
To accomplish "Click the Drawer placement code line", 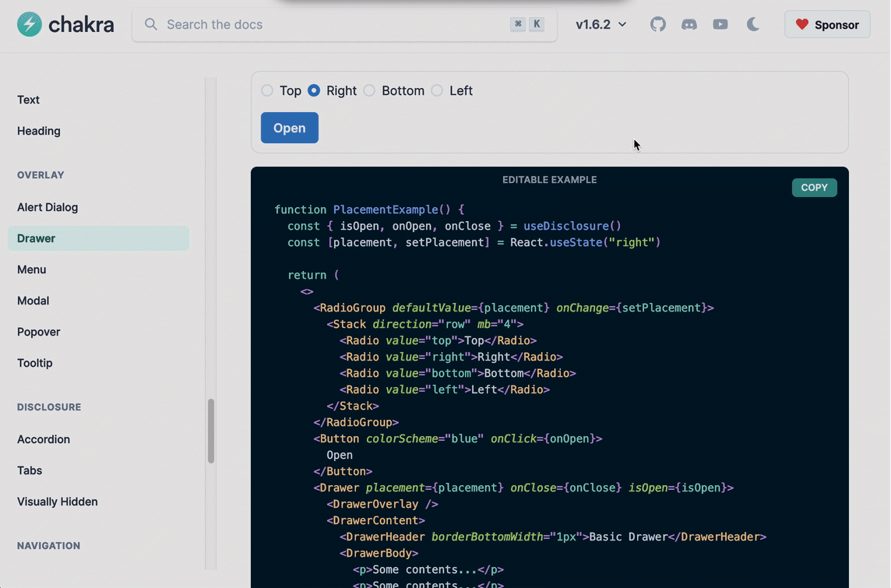I will (x=523, y=488).
